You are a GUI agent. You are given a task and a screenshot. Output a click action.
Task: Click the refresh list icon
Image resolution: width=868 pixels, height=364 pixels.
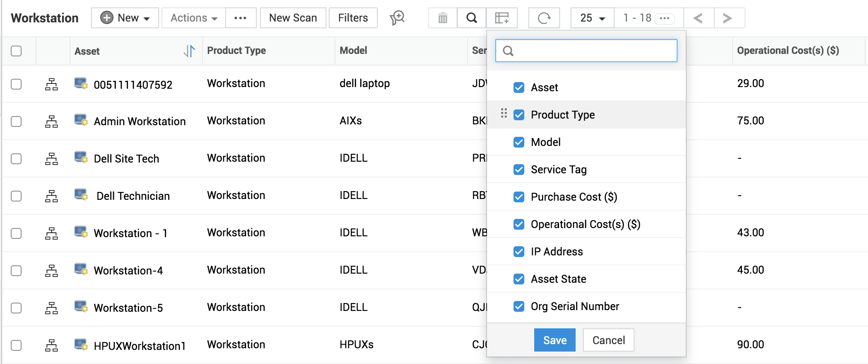pos(544,18)
